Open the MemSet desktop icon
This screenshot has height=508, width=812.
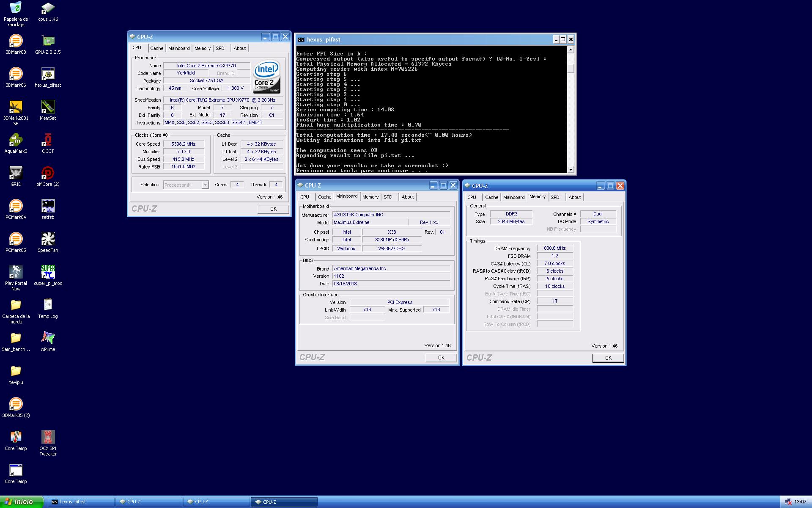(48, 110)
